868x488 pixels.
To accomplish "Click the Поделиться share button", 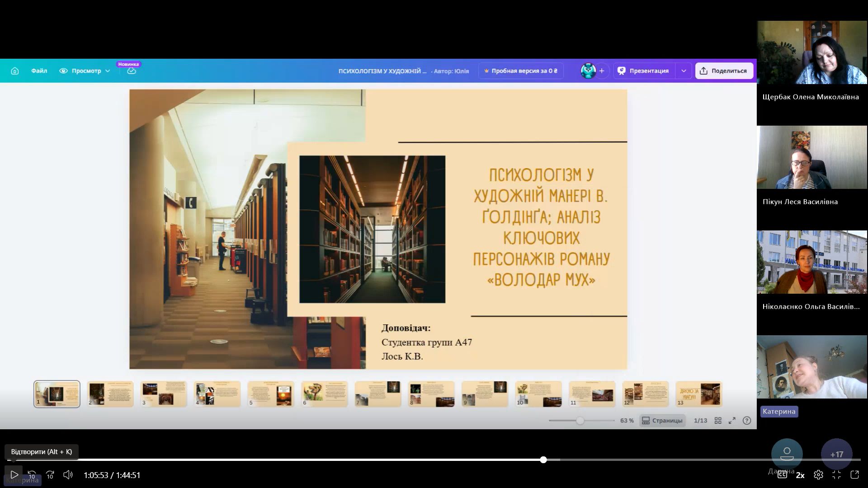I will (724, 71).
